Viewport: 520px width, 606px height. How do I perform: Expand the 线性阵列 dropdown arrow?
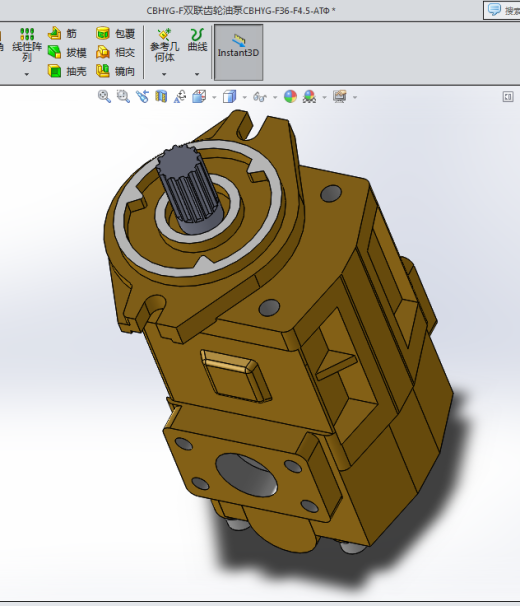point(26,74)
